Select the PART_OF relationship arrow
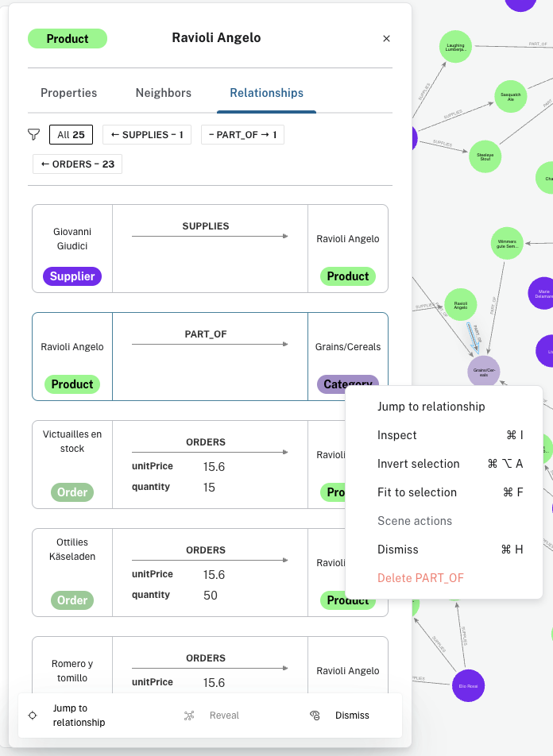 click(210, 345)
